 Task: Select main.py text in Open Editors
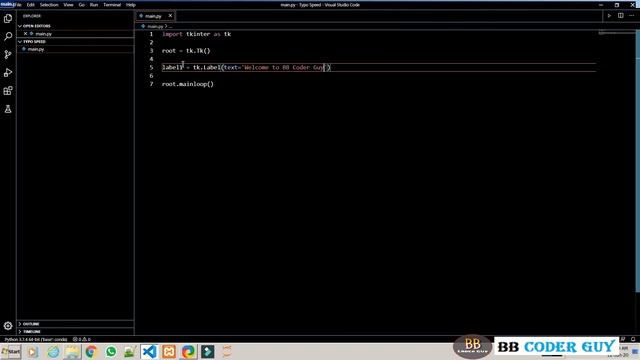44,34
